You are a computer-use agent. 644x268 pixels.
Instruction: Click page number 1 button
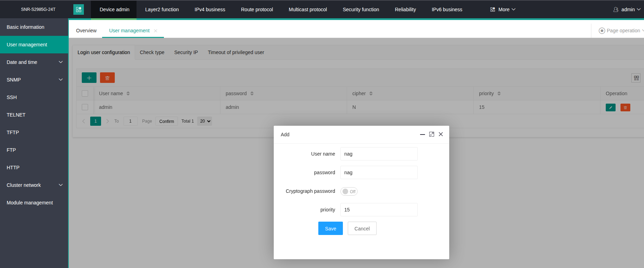[95, 121]
